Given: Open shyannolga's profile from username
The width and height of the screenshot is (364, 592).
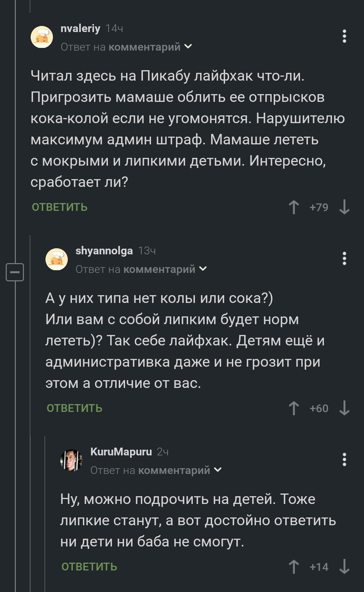Looking at the screenshot, I should (x=104, y=251).
